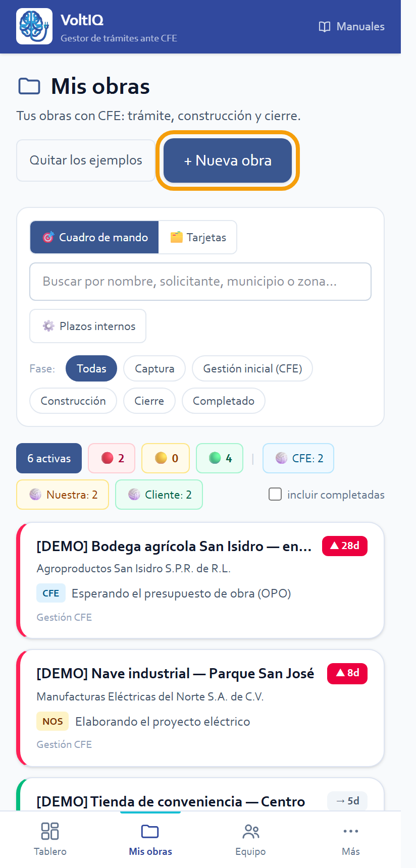Select the Construcción phase filter
416x868 pixels.
[73, 401]
